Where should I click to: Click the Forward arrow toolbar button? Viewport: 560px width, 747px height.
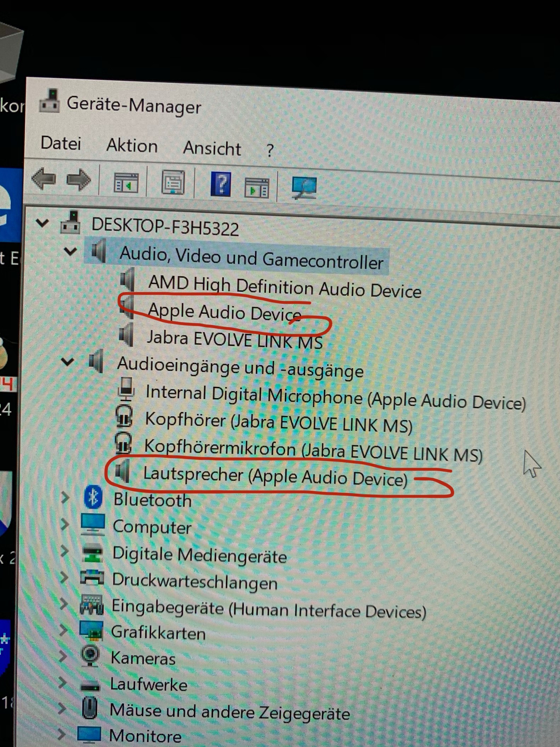coord(79,180)
